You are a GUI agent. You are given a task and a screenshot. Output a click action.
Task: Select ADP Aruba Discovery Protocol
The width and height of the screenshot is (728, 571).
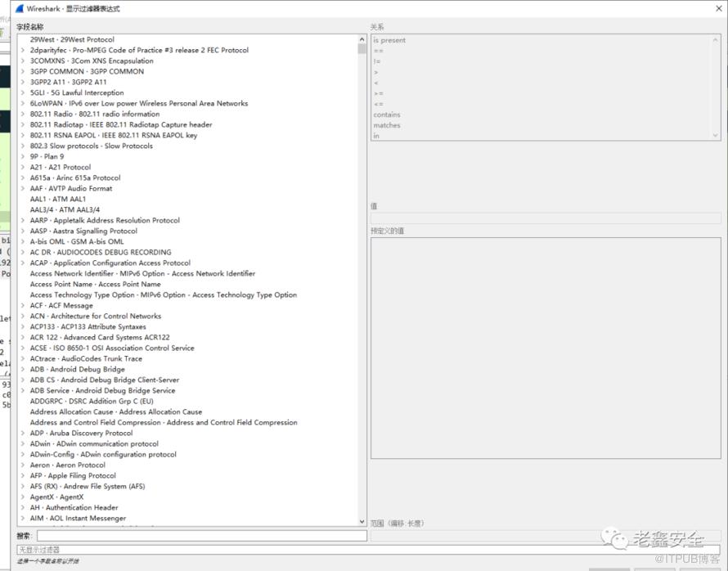(81, 434)
